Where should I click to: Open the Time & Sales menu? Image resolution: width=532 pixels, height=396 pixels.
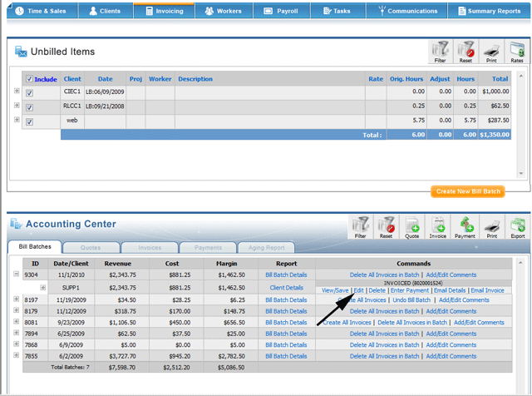point(42,11)
